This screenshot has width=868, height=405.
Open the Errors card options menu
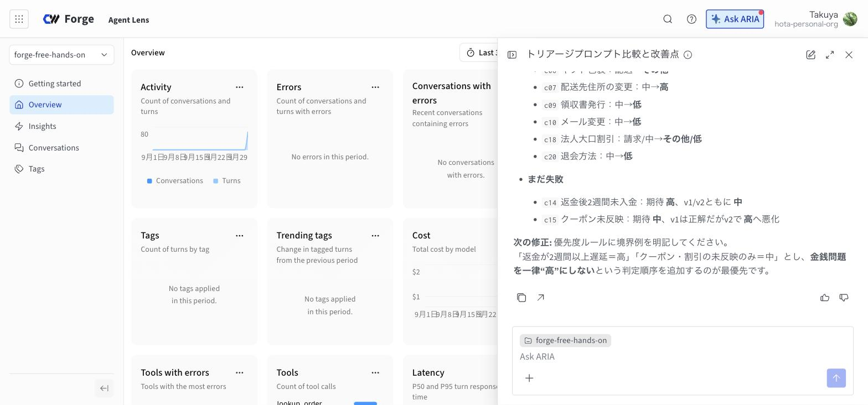375,87
